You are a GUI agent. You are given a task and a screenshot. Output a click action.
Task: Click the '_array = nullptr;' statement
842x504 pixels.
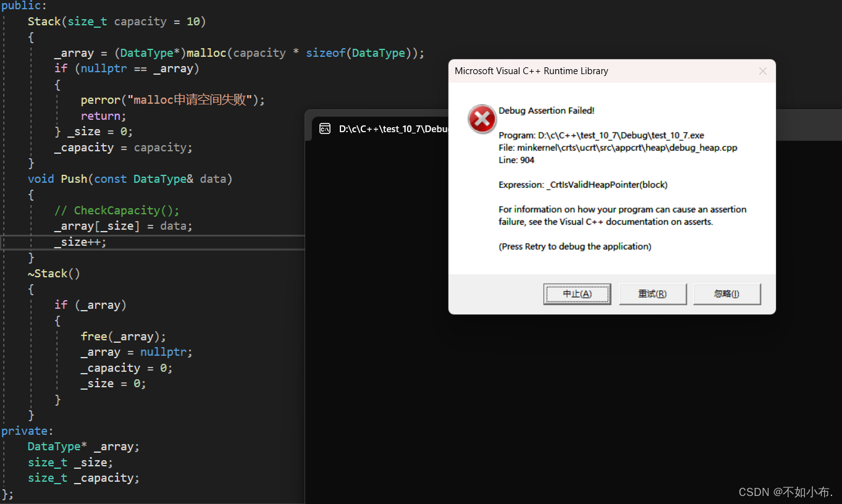pos(137,352)
